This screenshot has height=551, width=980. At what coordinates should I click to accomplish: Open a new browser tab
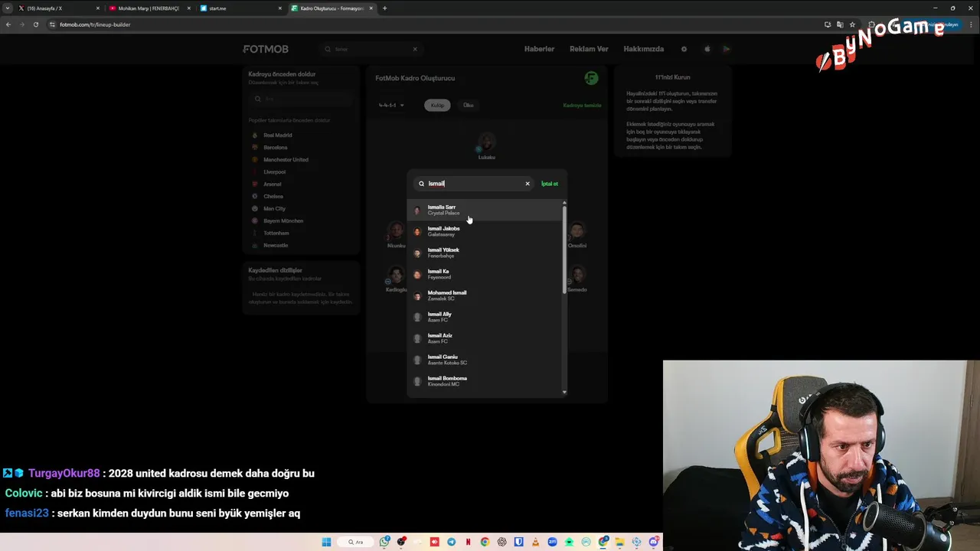click(384, 8)
